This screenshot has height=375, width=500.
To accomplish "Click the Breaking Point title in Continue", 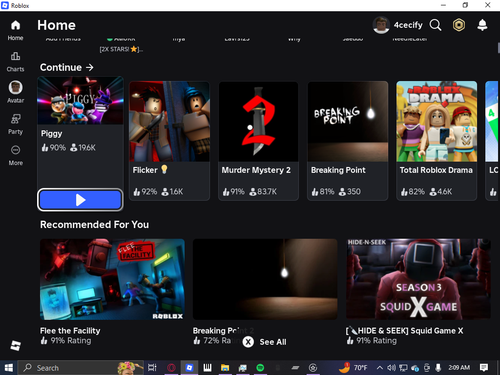I will (x=338, y=170).
